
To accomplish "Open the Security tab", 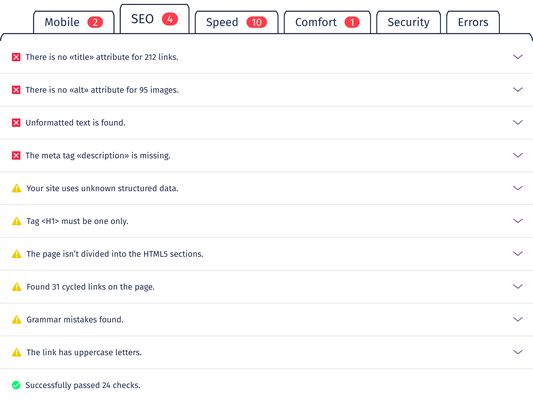I will pyautogui.click(x=408, y=22).
